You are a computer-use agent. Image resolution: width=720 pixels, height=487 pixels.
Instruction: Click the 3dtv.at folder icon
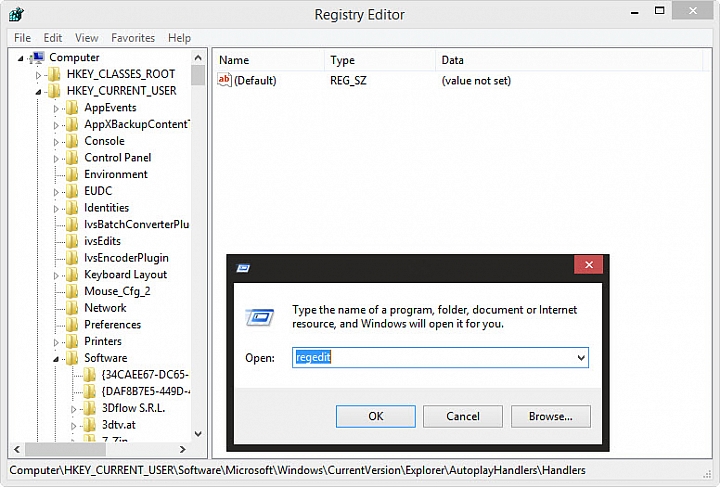tap(89, 425)
